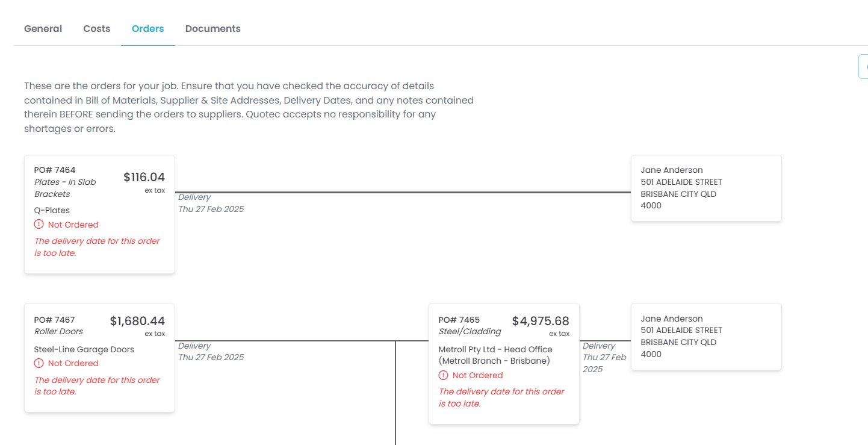Click the $116.04 amount on PO# 7464
Screen dimensions: 868x445
pyautogui.click(x=144, y=177)
